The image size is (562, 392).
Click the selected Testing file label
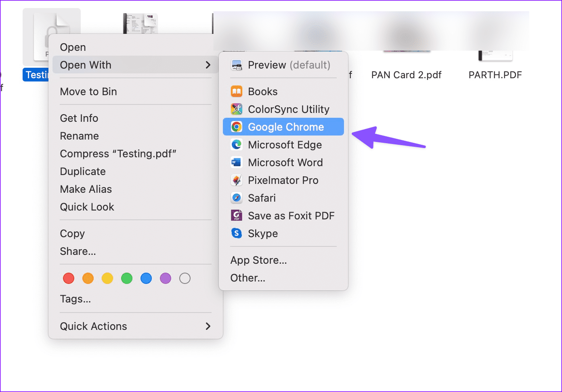36,75
